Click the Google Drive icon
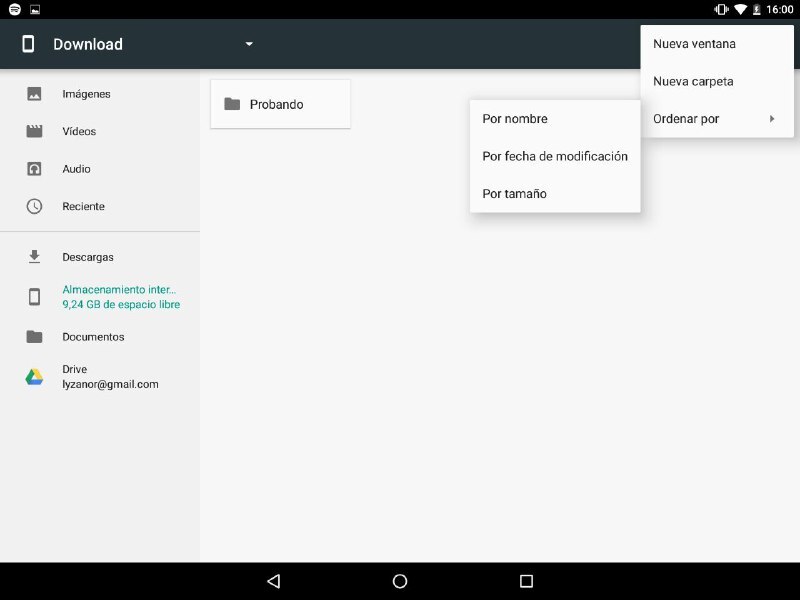The width and height of the screenshot is (800, 600). [x=34, y=377]
